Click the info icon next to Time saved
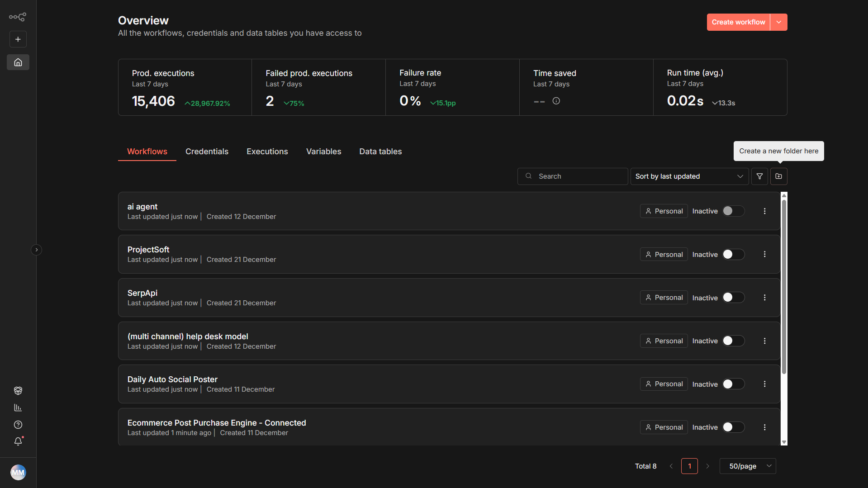Viewport: 868px width, 488px height. tap(556, 101)
